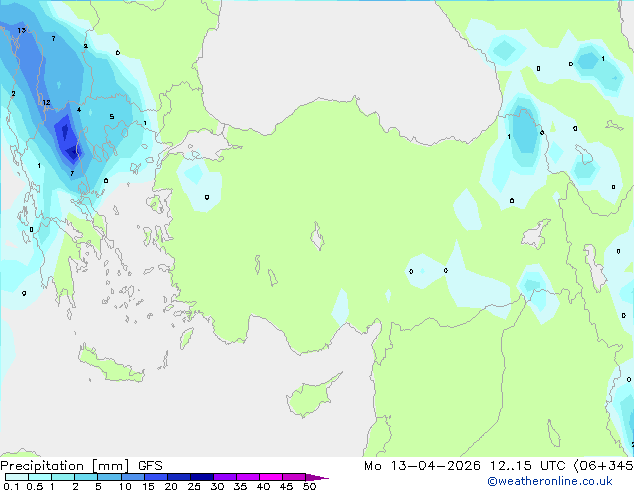Click the date text 'Mo 13-04-2026'
Viewport: 634px width, 490px height.
click(x=422, y=466)
